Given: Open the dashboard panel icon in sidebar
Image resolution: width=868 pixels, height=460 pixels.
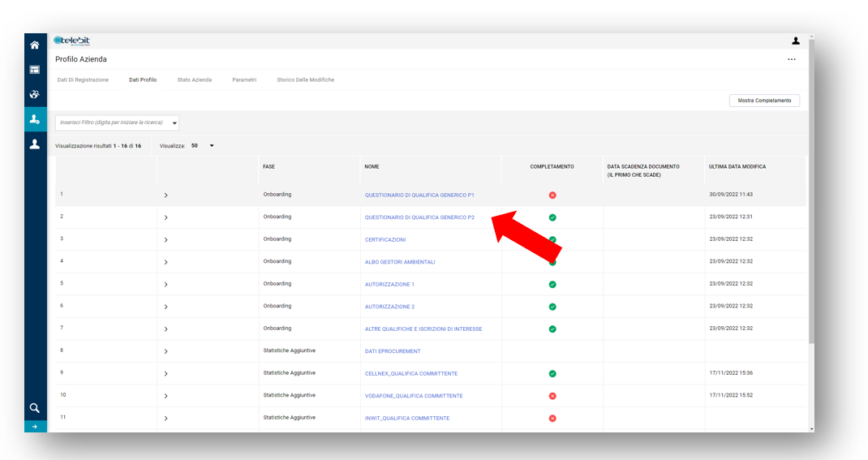Looking at the screenshot, I should click(35, 70).
